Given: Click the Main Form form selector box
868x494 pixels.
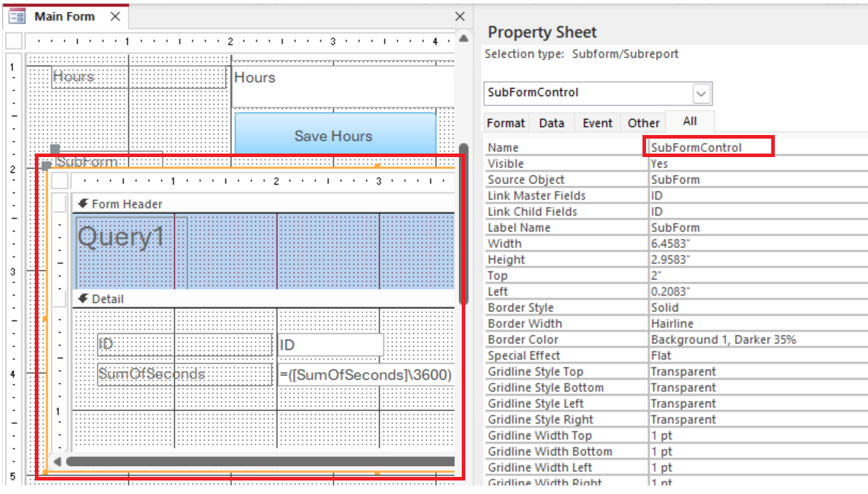Looking at the screenshot, I should pyautogui.click(x=14, y=41).
